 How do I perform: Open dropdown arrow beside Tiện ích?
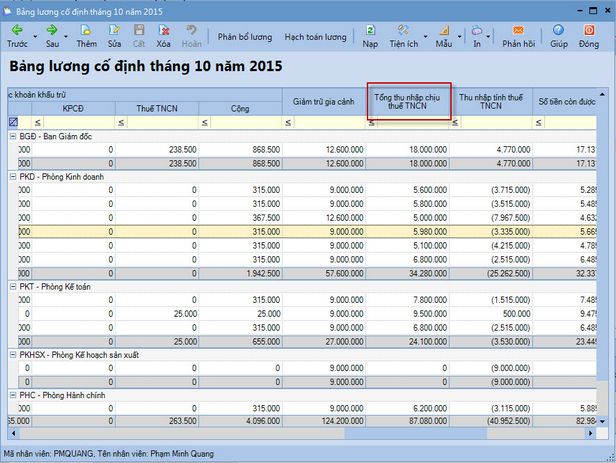[x=425, y=37]
